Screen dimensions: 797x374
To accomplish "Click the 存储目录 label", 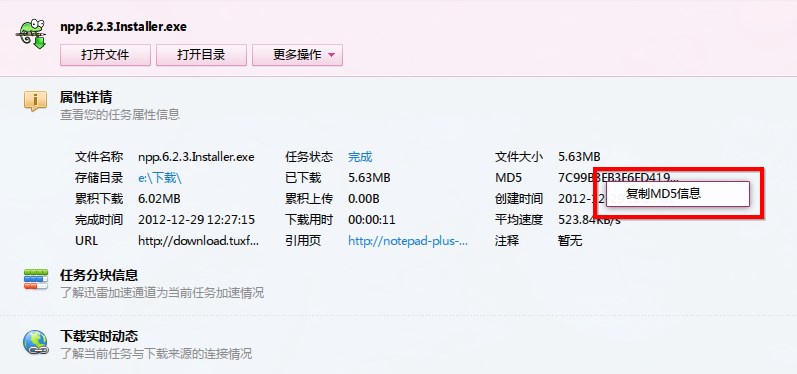I will coord(99,178).
